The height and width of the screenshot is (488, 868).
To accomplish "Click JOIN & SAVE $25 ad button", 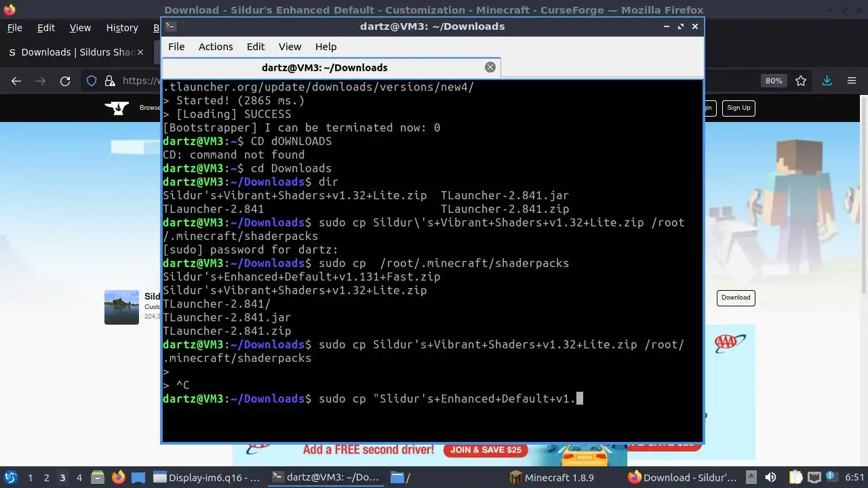I will point(486,449).
